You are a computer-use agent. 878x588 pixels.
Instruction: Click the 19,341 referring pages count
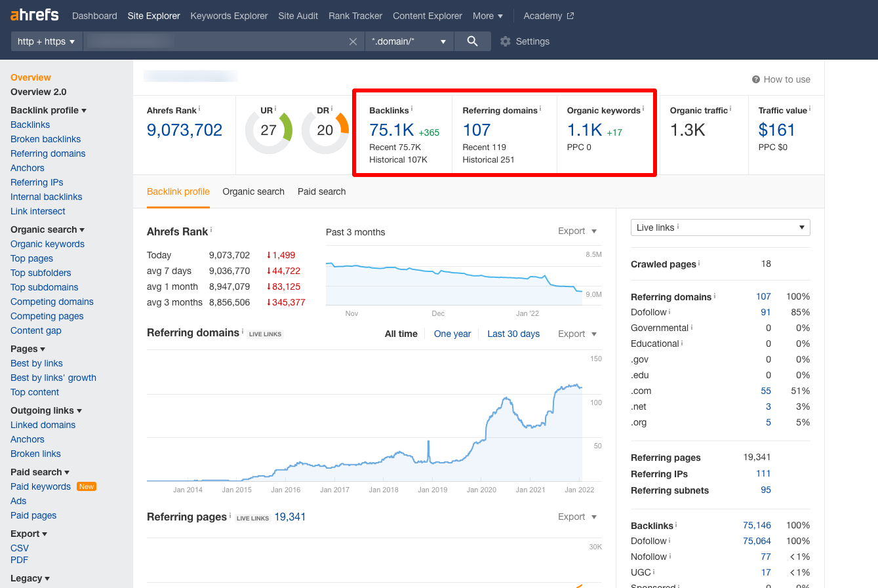290,517
